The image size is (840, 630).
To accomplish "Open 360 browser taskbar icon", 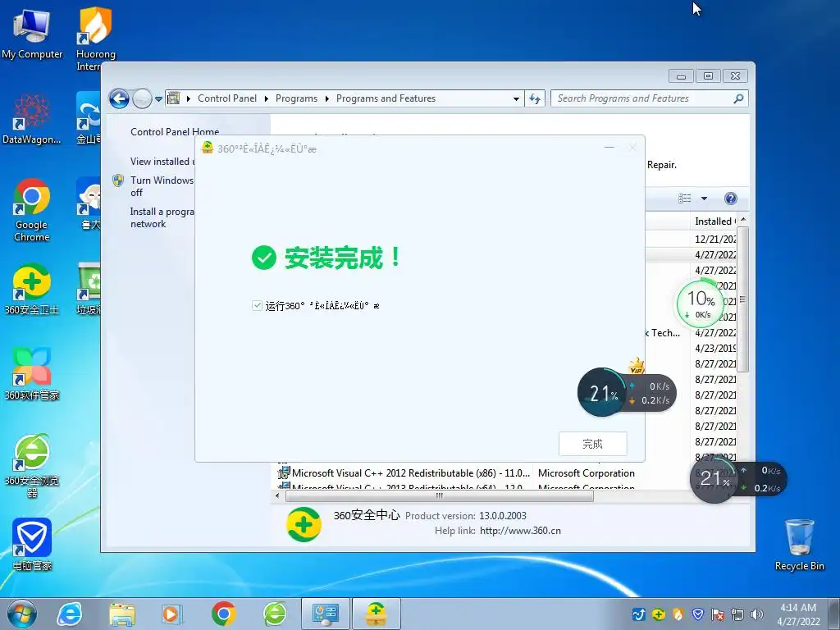I will click(x=275, y=614).
